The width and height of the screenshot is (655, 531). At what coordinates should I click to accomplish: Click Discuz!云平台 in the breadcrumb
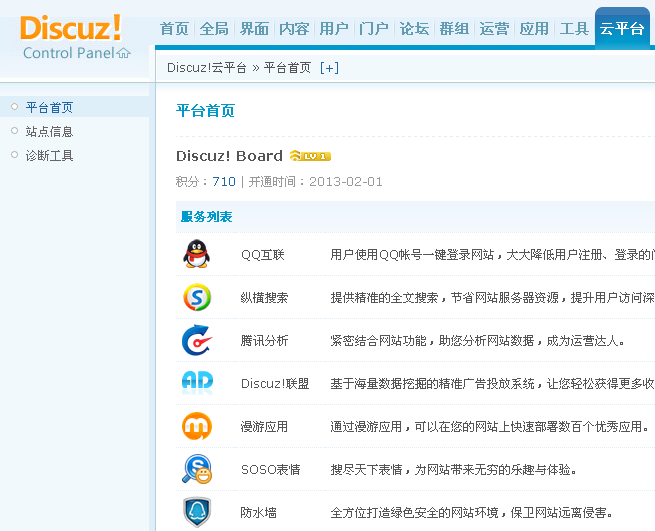(207, 68)
